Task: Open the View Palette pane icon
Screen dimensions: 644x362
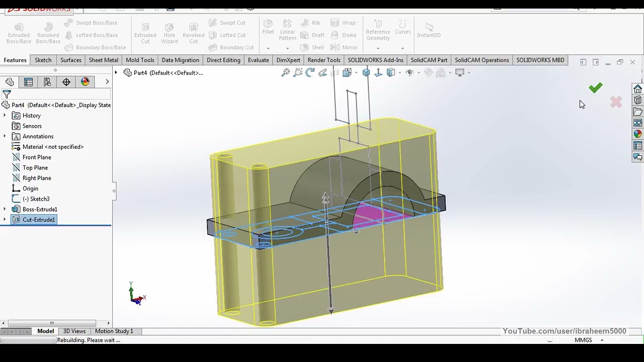Action: [x=637, y=123]
